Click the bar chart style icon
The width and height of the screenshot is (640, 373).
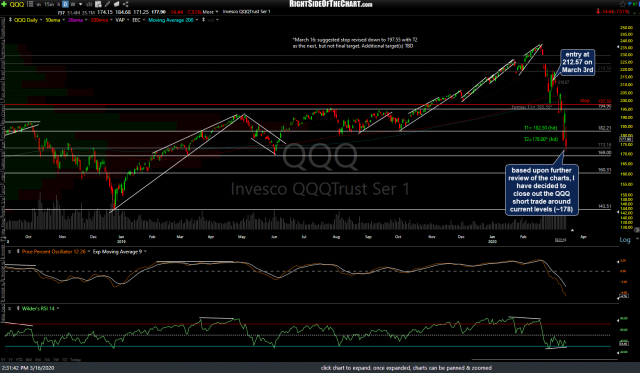coord(89,4)
